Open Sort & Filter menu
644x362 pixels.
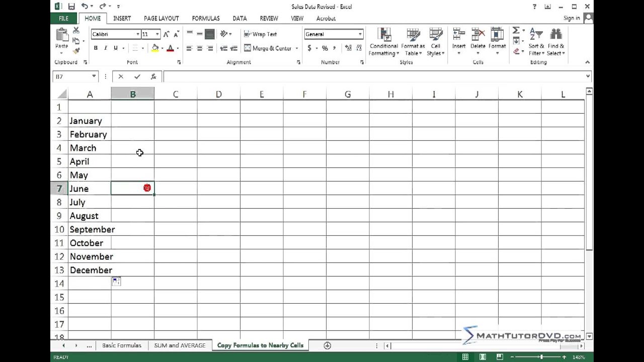click(536, 42)
